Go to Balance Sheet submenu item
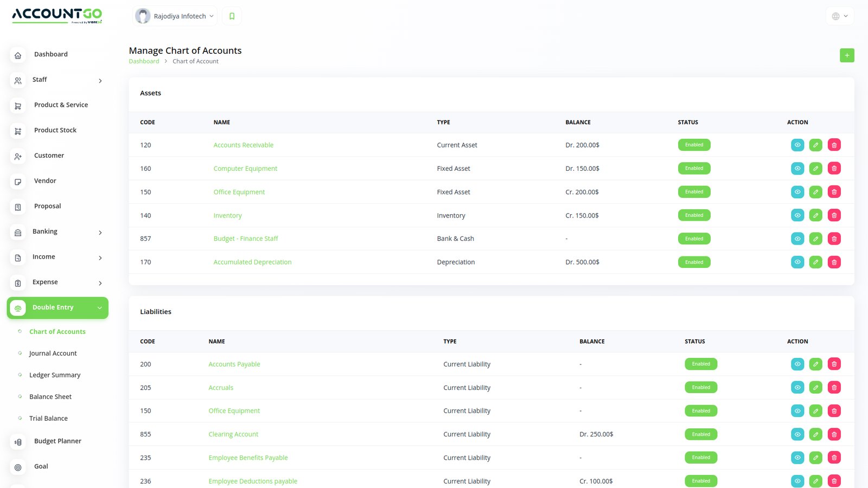868x488 pixels. point(50,397)
